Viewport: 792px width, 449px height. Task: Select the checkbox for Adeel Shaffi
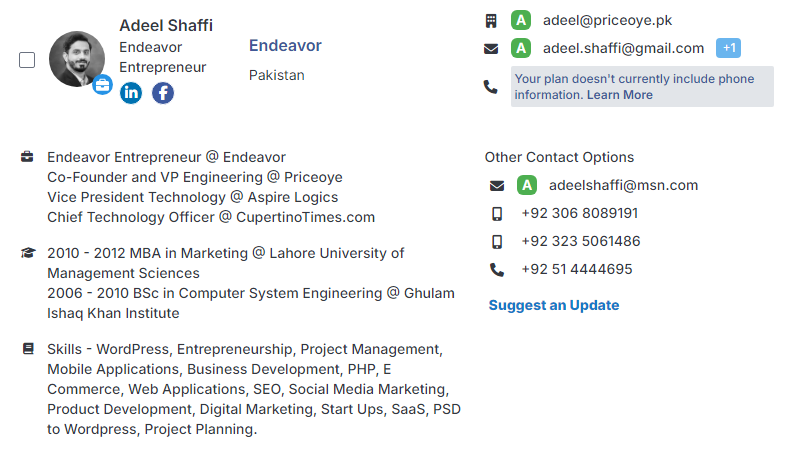[x=27, y=60]
